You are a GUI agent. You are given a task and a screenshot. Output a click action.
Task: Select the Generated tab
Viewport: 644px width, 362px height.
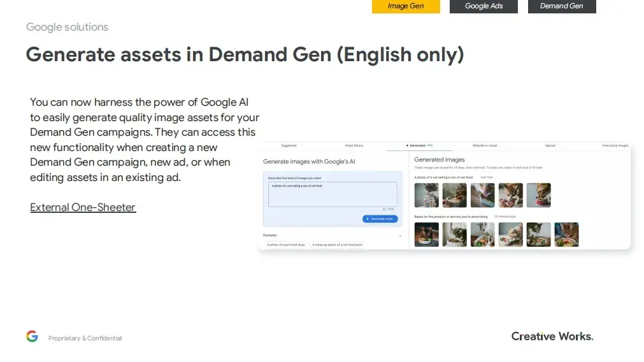(x=419, y=145)
